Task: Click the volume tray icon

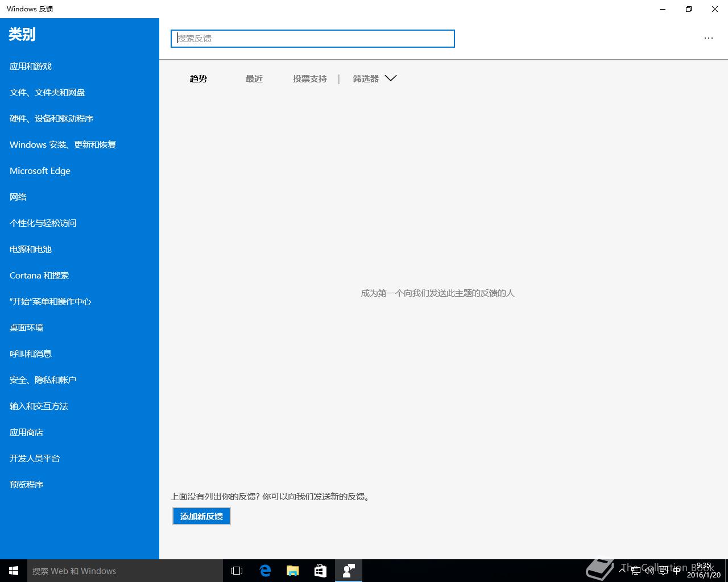Action: 650,571
